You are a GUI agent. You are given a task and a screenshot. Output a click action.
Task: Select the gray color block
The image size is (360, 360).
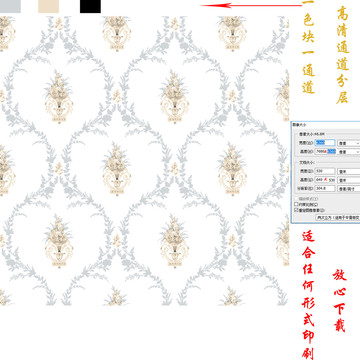10,6
